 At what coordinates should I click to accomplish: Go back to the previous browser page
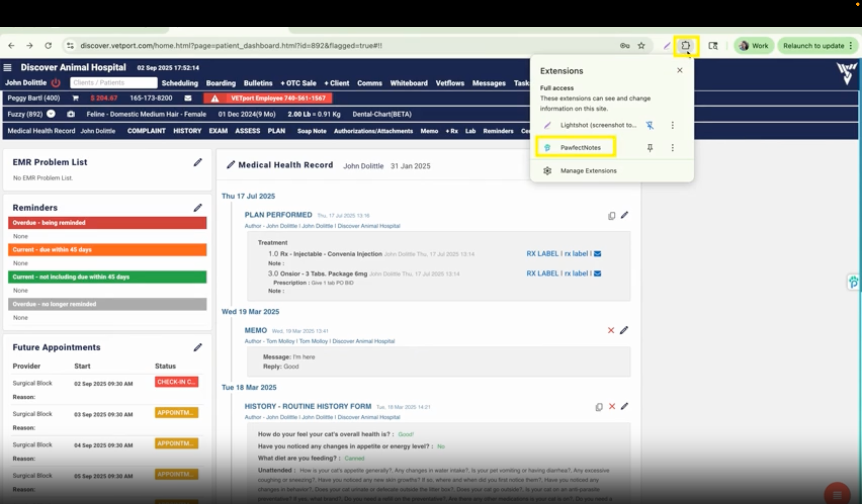coord(11,45)
